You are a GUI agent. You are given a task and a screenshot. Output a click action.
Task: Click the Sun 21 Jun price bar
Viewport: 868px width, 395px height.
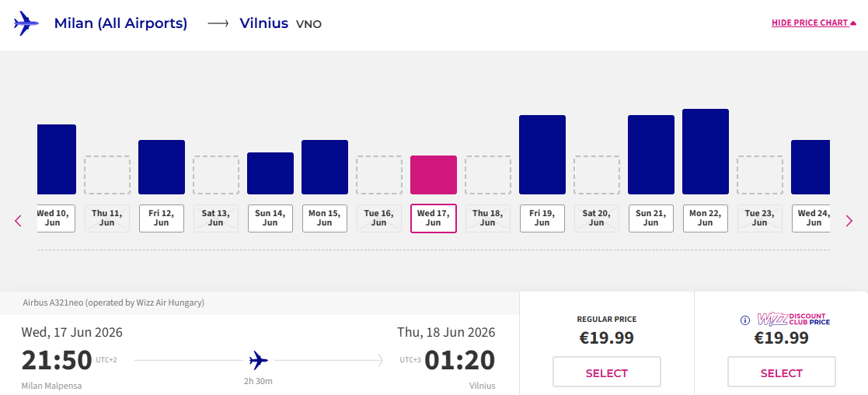(x=651, y=155)
